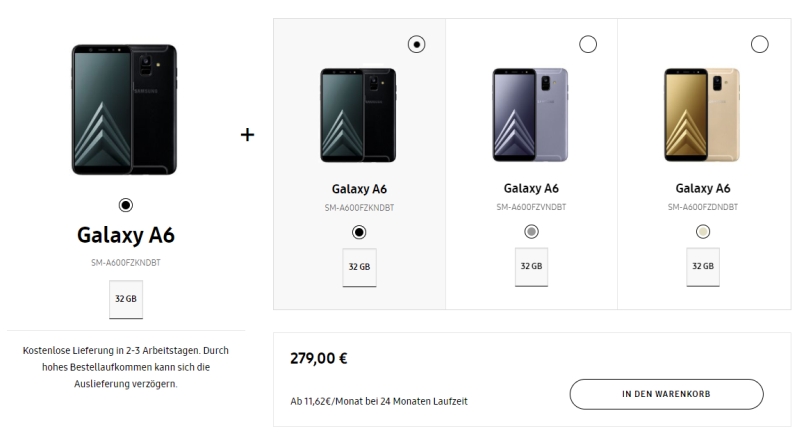
Task: Select the lavender Galaxy A6 card radio button
Action: coord(588,43)
